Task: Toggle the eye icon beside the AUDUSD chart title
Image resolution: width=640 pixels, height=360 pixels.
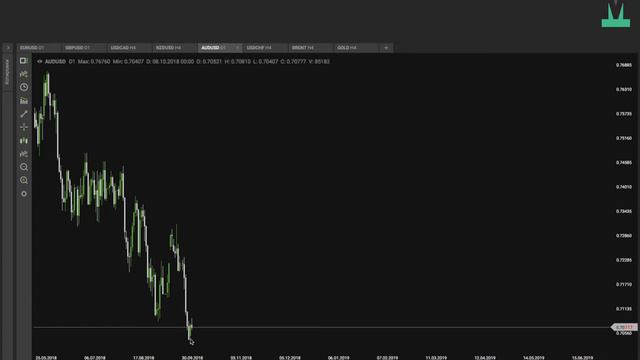Action: pos(40,62)
